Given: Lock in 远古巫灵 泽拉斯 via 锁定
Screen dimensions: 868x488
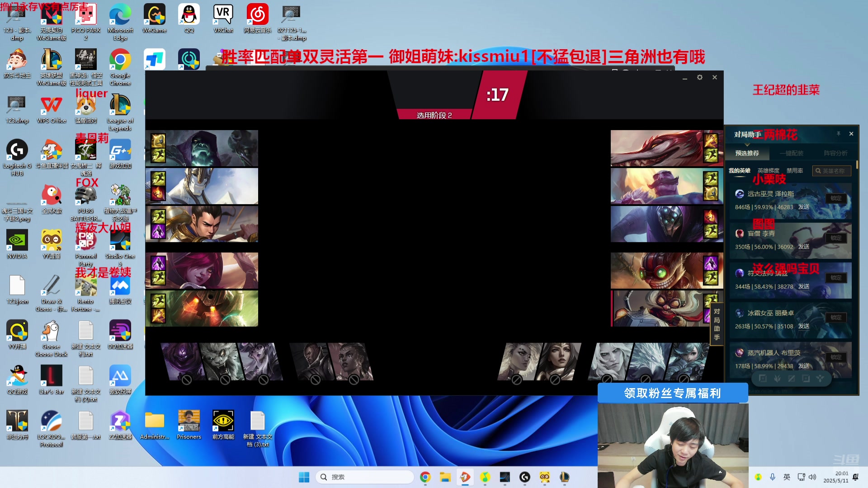Looking at the screenshot, I should pyautogui.click(x=836, y=198).
